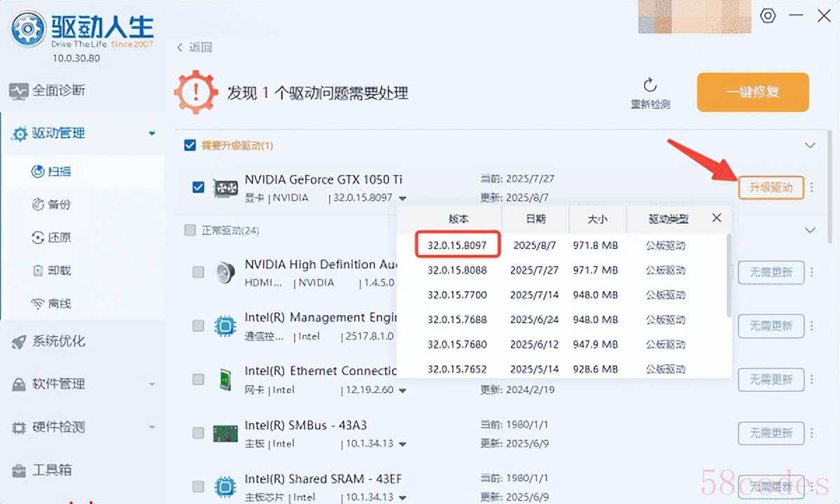Click the 一键修复 button
Image resolution: width=840 pixels, height=504 pixels.
click(x=752, y=92)
